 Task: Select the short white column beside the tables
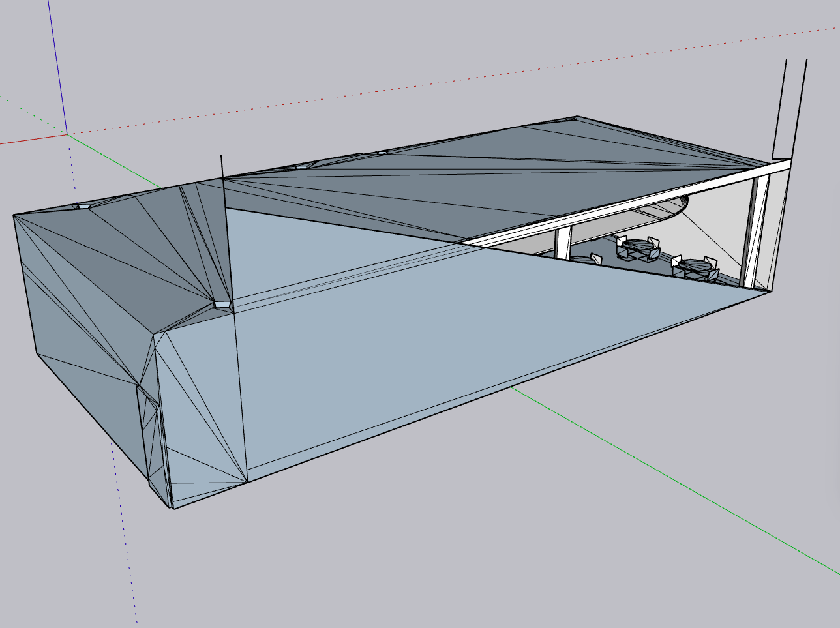click(562, 242)
